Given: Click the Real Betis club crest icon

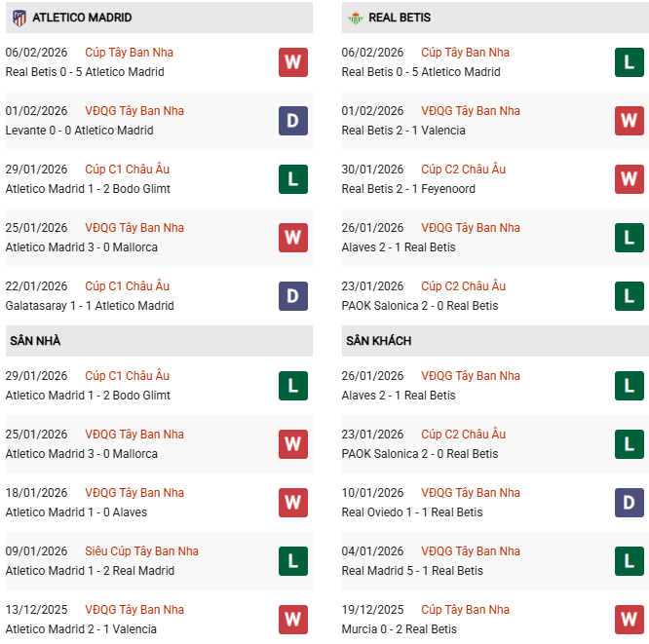Looking at the screenshot, I should 356,18.
